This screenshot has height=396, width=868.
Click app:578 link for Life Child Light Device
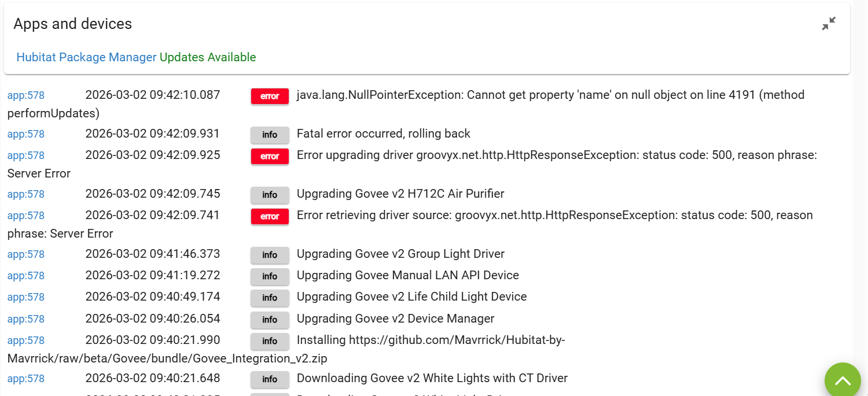pos(26,297)
